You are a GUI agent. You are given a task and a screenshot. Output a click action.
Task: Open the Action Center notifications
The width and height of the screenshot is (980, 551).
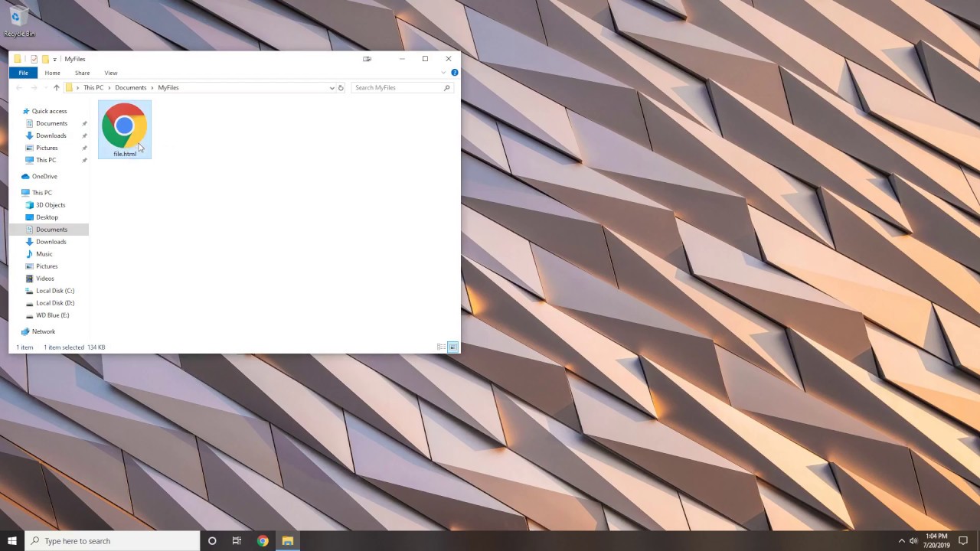(x=964, y=541)
